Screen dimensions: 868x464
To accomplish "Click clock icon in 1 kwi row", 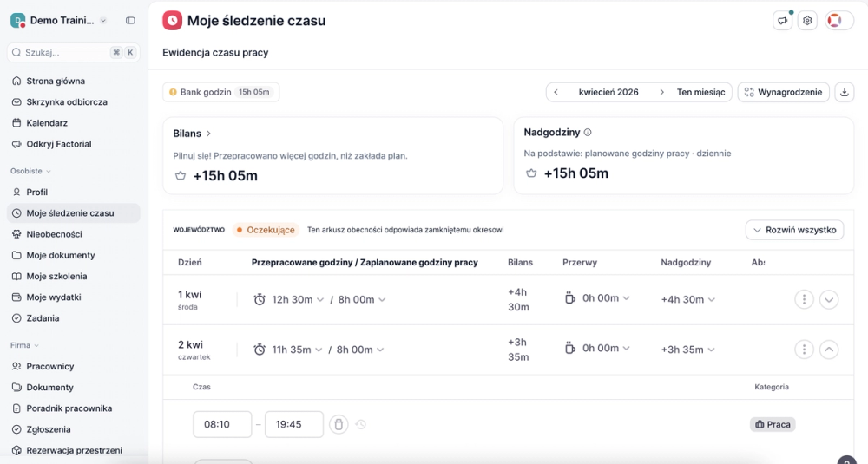I will (260, 299).
